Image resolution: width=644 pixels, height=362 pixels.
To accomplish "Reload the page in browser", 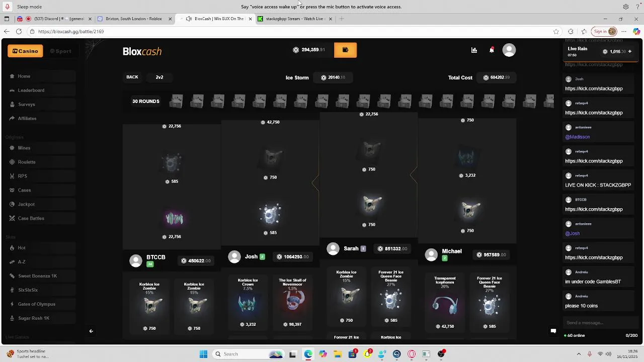I will pyautogui.click(x=19, y=31).
